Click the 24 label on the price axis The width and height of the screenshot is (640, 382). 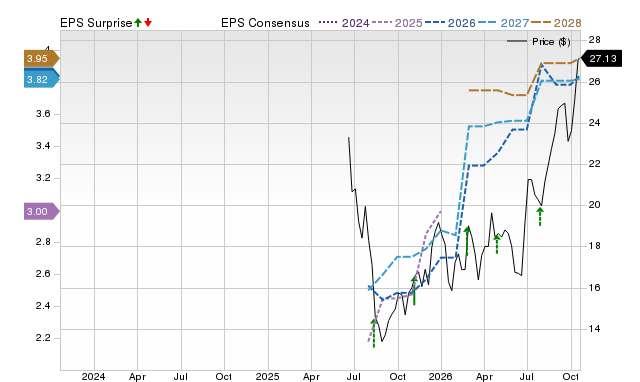click(595, 122)
